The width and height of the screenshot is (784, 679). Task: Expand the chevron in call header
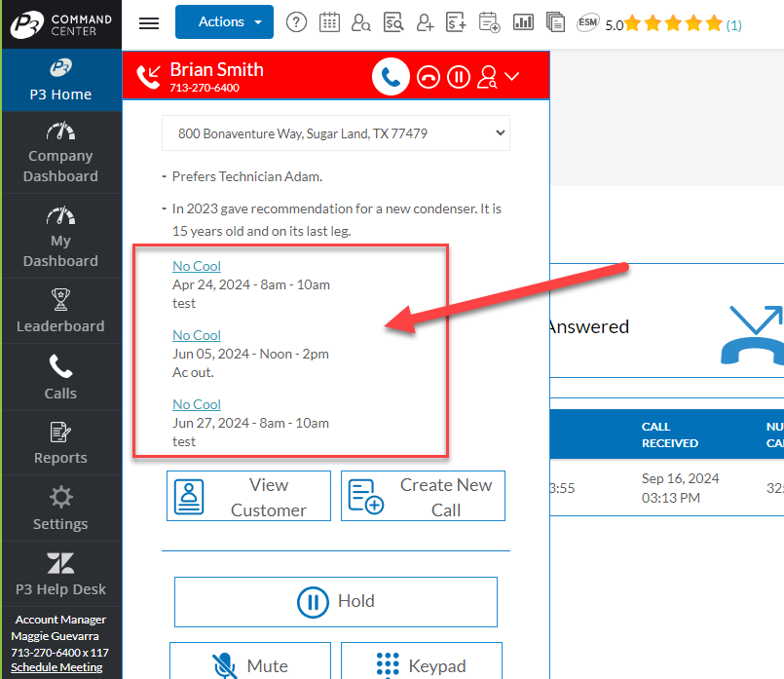tap(512, 77)
